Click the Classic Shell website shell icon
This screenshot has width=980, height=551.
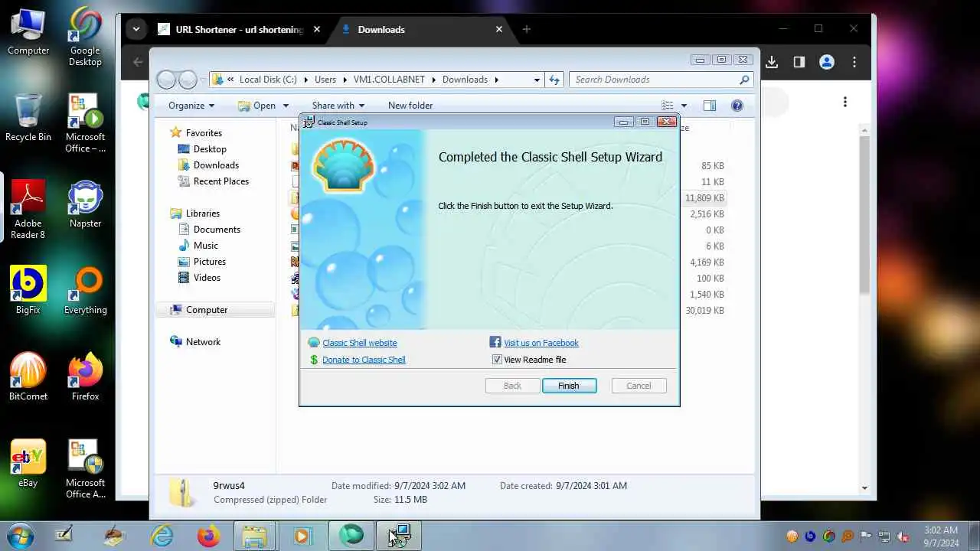click(x=314, y=343)
